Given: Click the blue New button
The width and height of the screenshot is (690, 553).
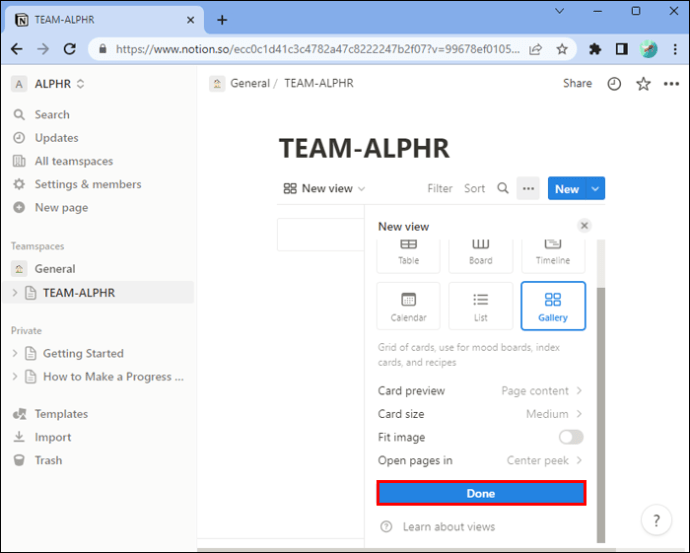Looking at the screenshot, I should (567, 189).
